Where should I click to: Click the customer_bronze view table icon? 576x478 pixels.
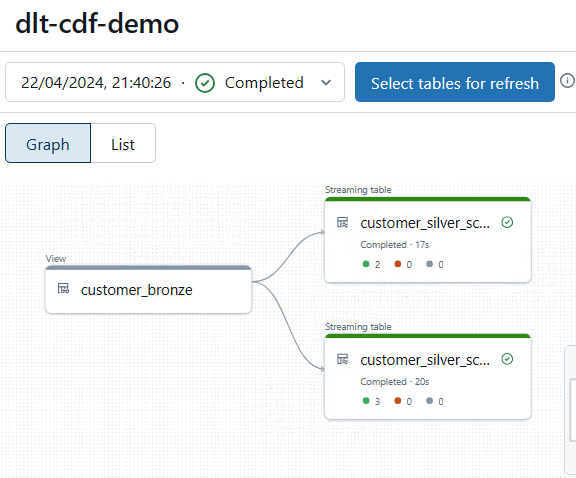click(63, 289)
